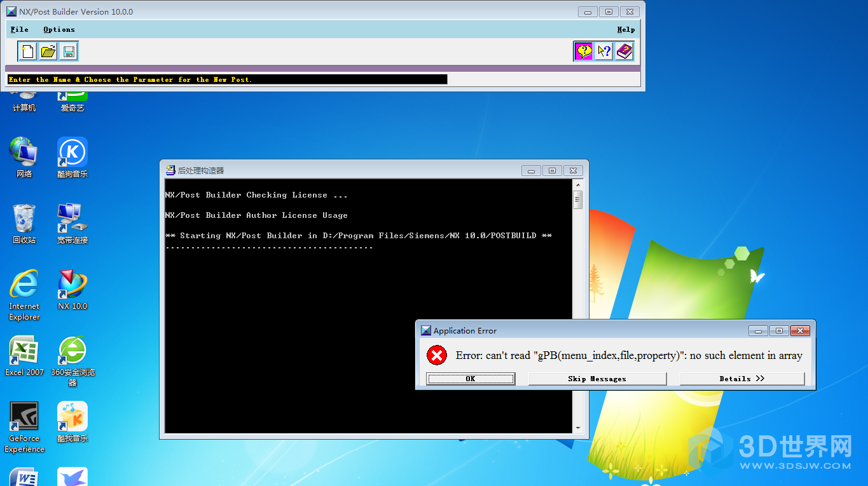
Task: Click the Application Error title bar icon
Action: pyautogui.click(x=426, y=330)
